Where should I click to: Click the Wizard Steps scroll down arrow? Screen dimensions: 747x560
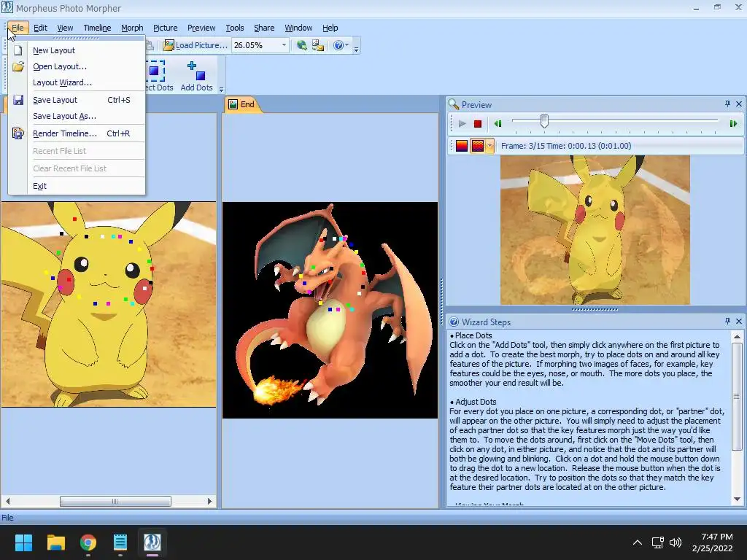click(x=737, y=499)
